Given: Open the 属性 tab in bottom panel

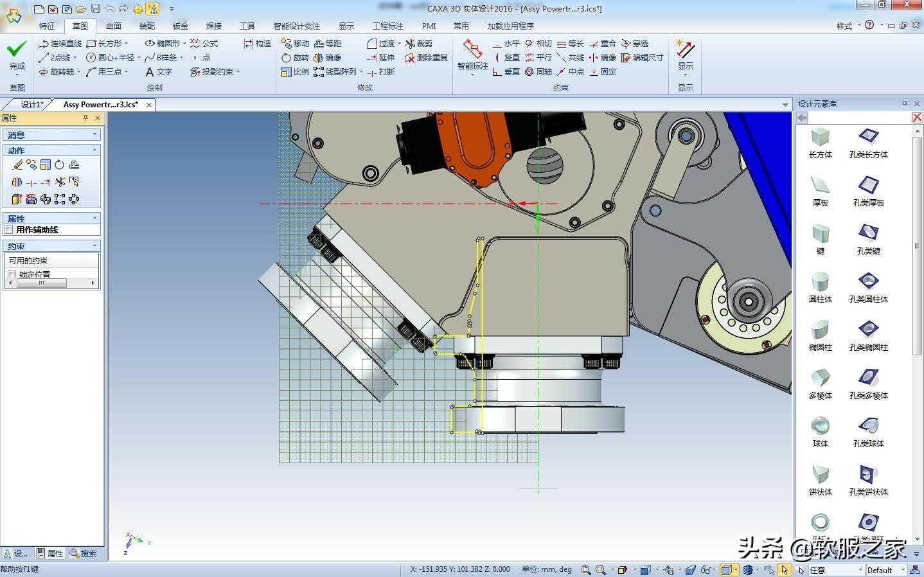Looking at the screenshot, I should (x=50, y=553).
